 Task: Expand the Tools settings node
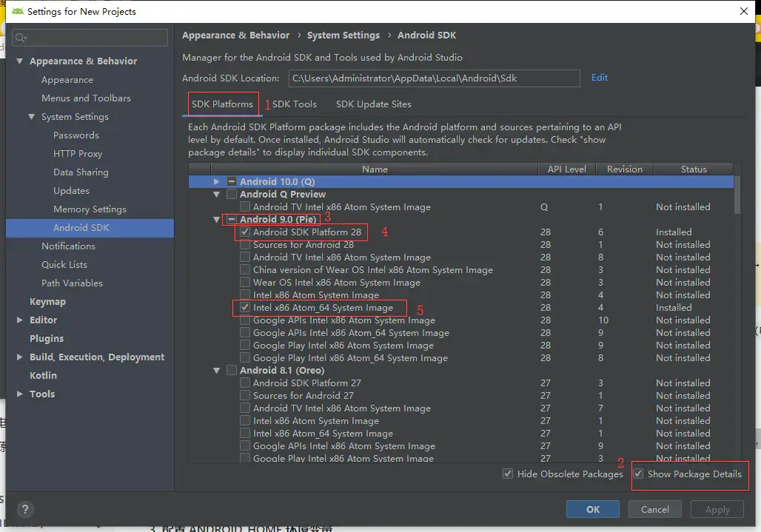pos(19,394)
